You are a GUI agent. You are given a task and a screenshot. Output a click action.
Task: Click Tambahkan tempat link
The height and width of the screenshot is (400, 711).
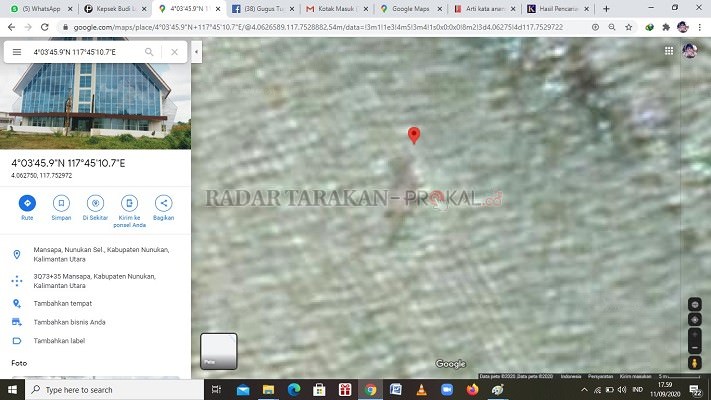click(x=63, y=303)
